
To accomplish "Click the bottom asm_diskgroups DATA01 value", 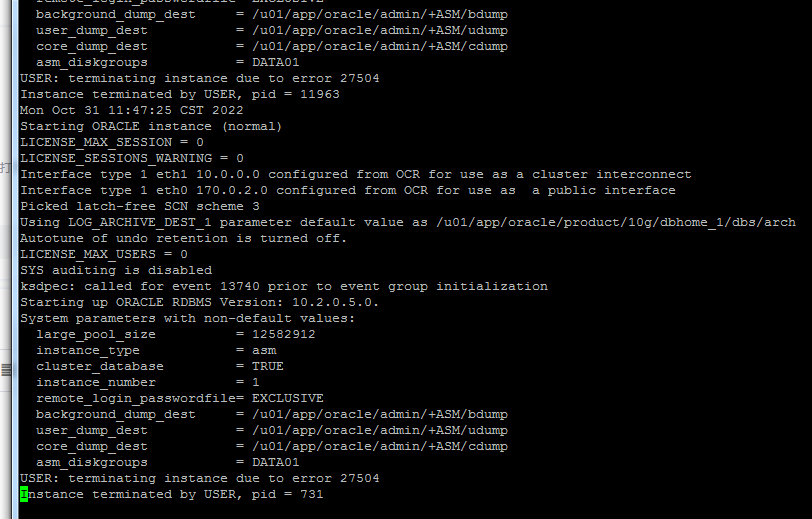I will tap(276, 462).
